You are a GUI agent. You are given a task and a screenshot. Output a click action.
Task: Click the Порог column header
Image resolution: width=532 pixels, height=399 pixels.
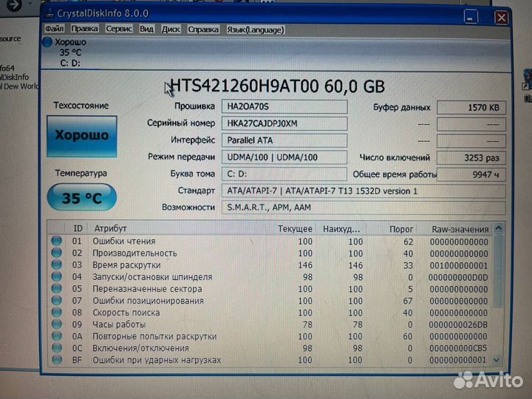point(401,229)
